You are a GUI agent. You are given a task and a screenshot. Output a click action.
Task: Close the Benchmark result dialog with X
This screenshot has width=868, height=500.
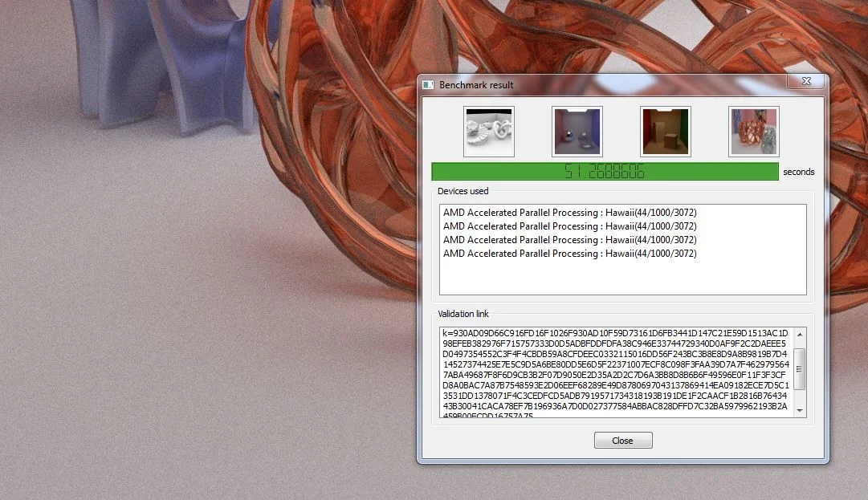click(x=806, y=81)
